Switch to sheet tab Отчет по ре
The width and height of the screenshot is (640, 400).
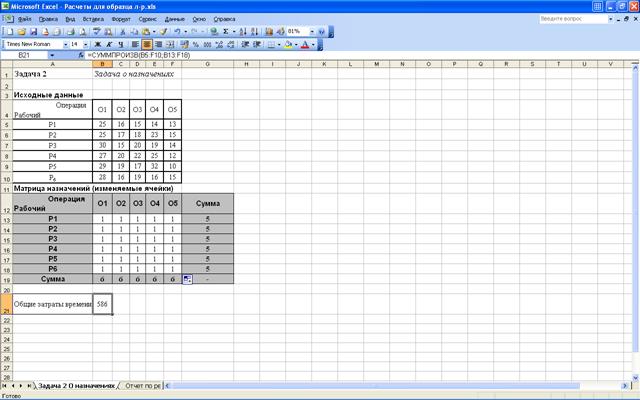point(142,386)
